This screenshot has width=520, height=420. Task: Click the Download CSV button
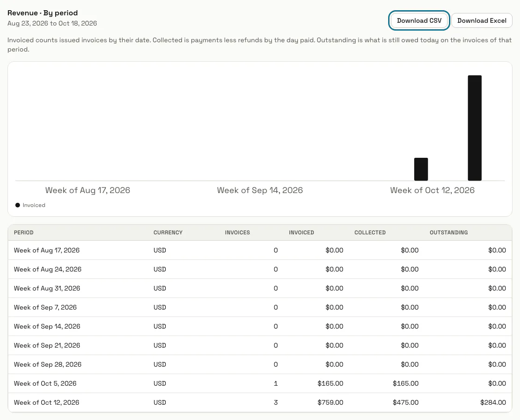(419, 20)
